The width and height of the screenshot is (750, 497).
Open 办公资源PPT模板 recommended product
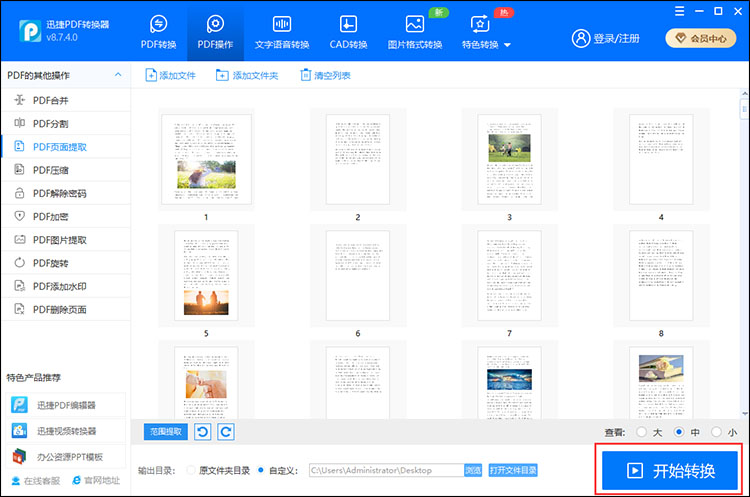pyautogui.click(x=66, y=457)
